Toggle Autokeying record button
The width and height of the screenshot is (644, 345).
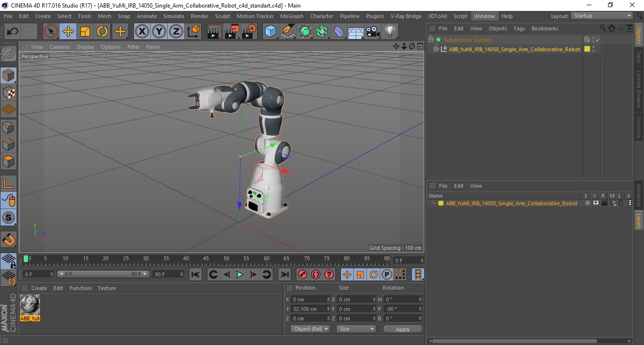click(315, 274)
